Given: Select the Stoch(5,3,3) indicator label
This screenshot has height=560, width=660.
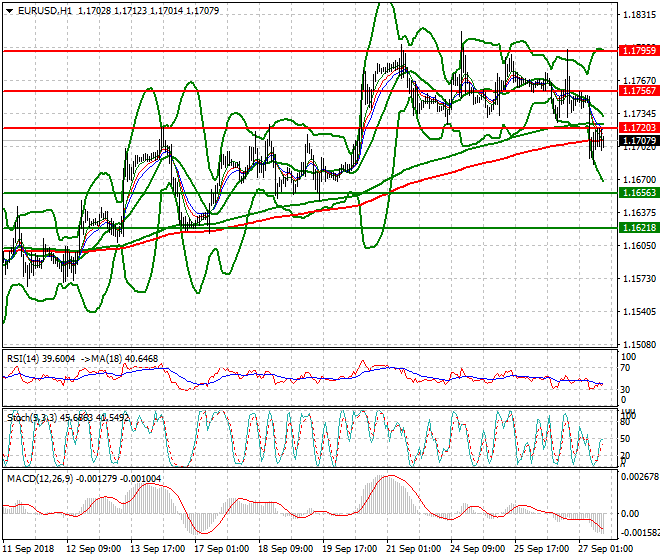Looking at the screenshot, I should (32, 418).
